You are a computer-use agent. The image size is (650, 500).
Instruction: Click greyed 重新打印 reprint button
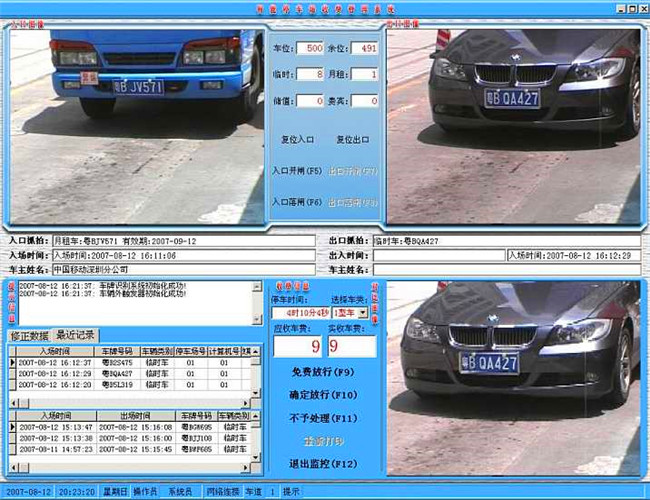(323, 441)
